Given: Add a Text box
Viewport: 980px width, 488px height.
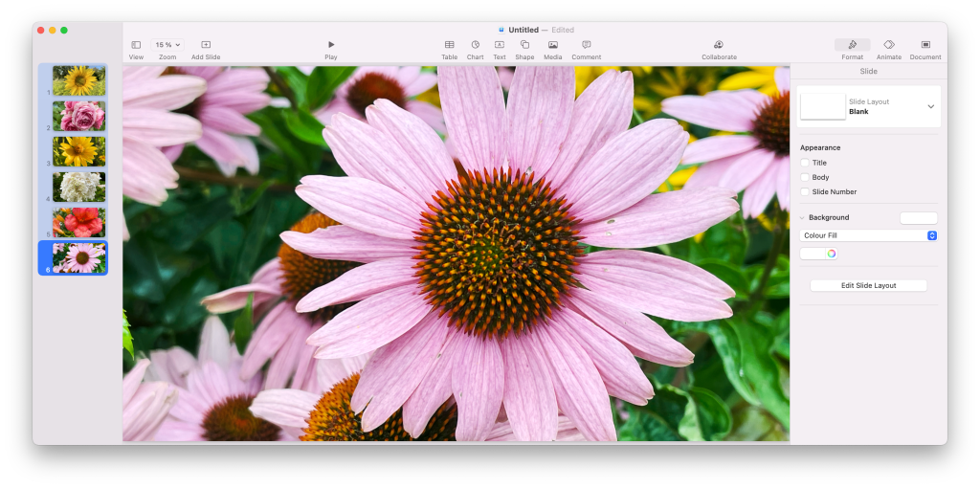Looking at the screenshot, I should point(500,45).
